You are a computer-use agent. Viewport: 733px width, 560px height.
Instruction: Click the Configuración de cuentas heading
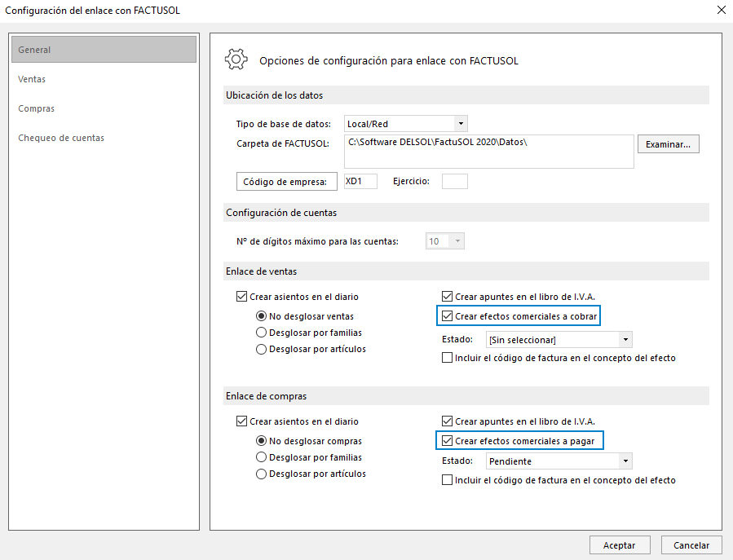pyautogui.click(x=281, y=213)
